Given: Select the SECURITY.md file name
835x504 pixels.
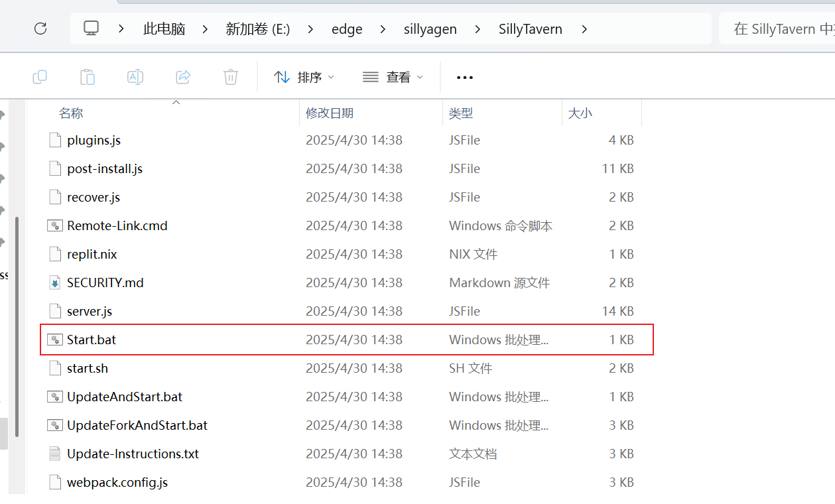Looking at the screenshot, I should tap(105, 283).
